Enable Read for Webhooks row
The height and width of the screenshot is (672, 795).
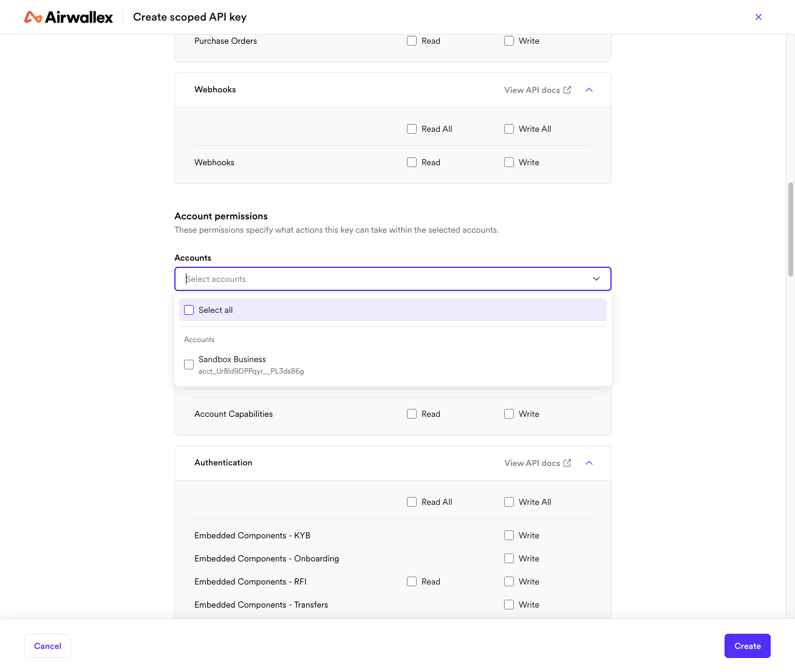coord(412,162)
